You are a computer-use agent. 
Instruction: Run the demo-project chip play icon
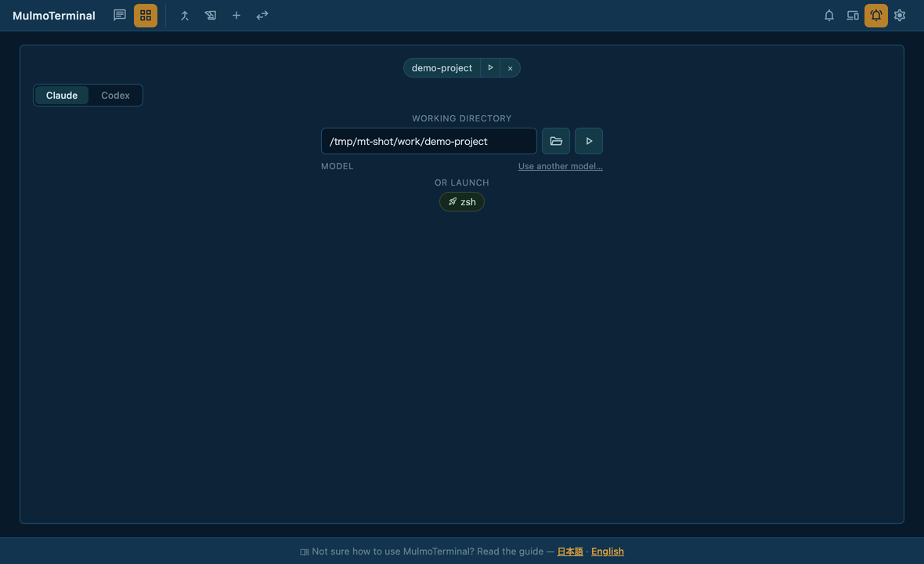[x=490, y=68]
